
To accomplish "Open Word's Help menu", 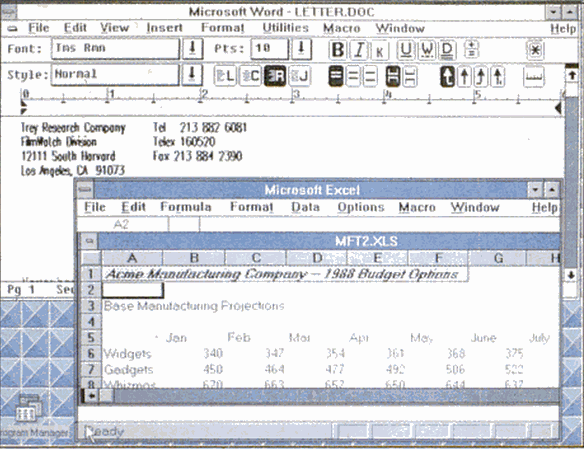I will [x=563, y=29].
